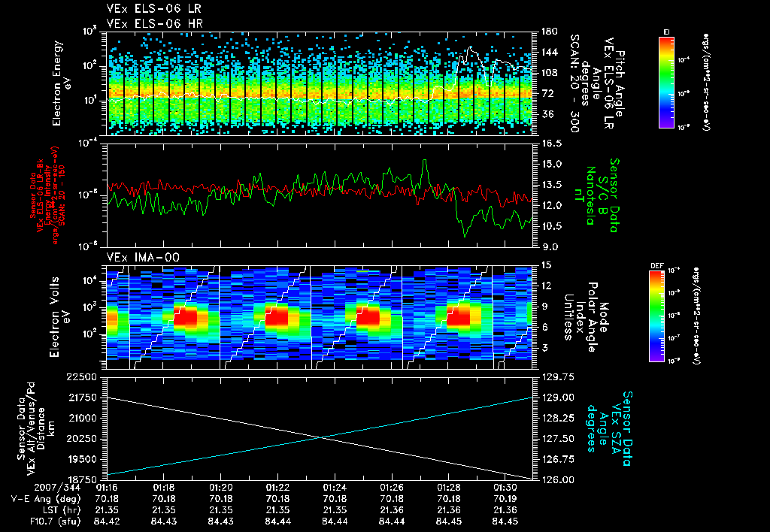
Task: Click the '01:30' time tick label
Action: click(x=505, y=488)
